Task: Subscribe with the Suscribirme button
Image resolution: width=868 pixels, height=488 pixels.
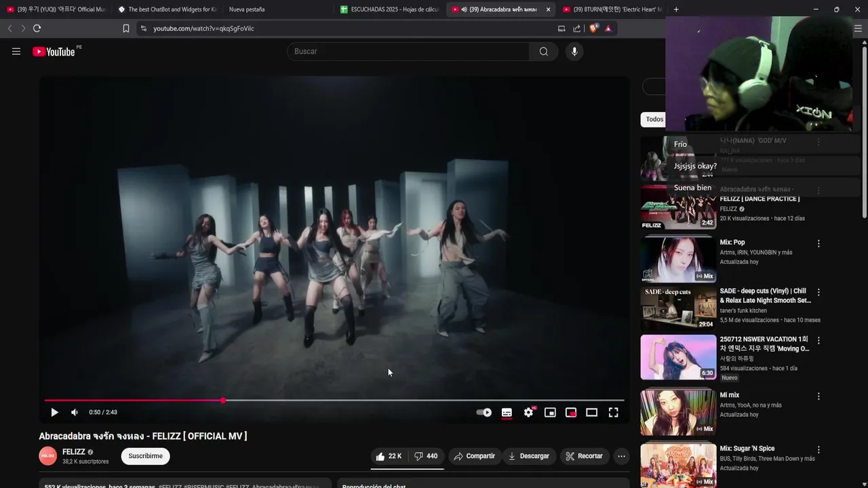Action: (146, 456)
